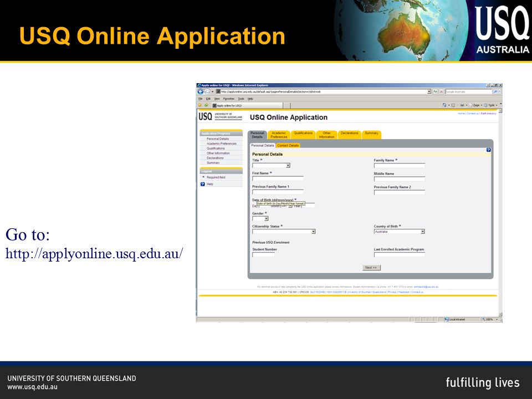The height and width of the screenshot is (399, 532).
Task: Open the Edit menu
Action: tap(208, 99)
